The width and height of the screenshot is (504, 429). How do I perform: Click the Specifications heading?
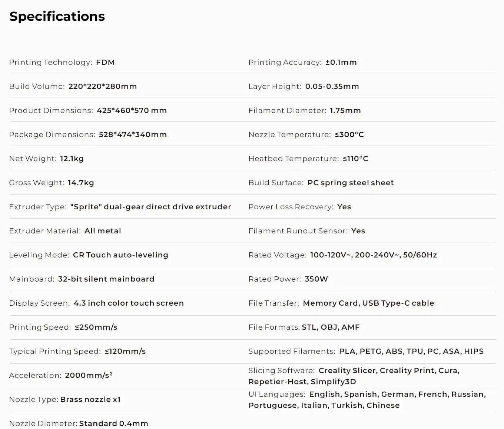(57, 16)
